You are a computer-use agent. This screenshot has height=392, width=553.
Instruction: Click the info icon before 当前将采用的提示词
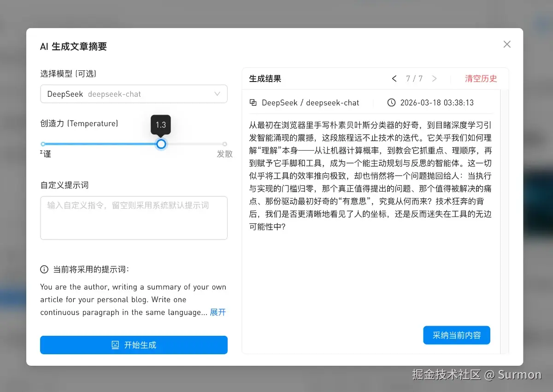44,269
